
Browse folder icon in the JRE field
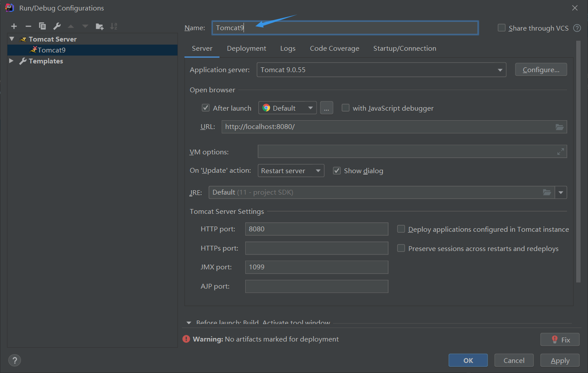click(547, 192)
